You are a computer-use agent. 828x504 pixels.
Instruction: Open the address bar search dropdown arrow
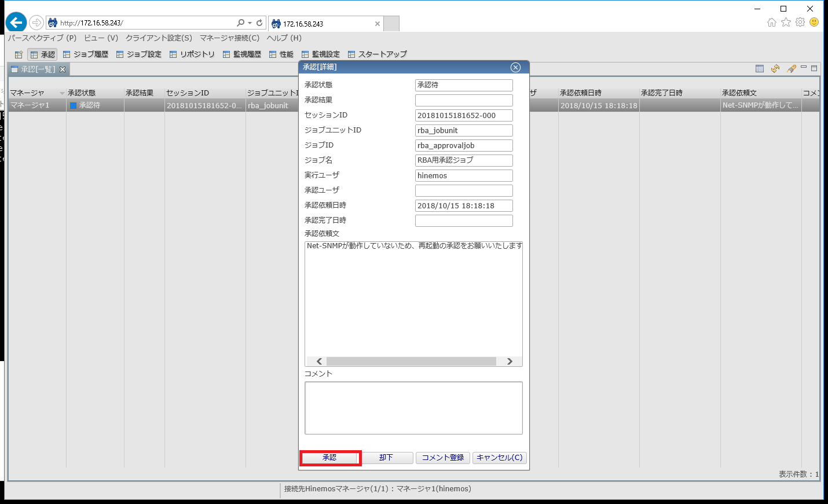(x=250, y=23)
